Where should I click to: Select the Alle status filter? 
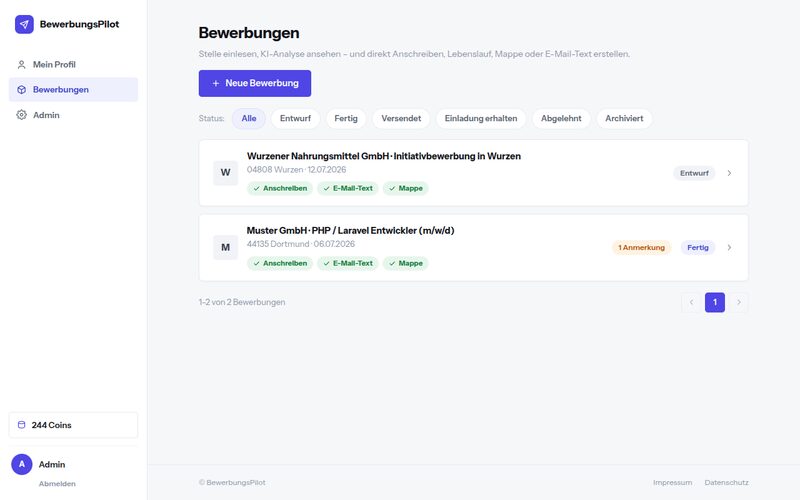click(248, 118)
